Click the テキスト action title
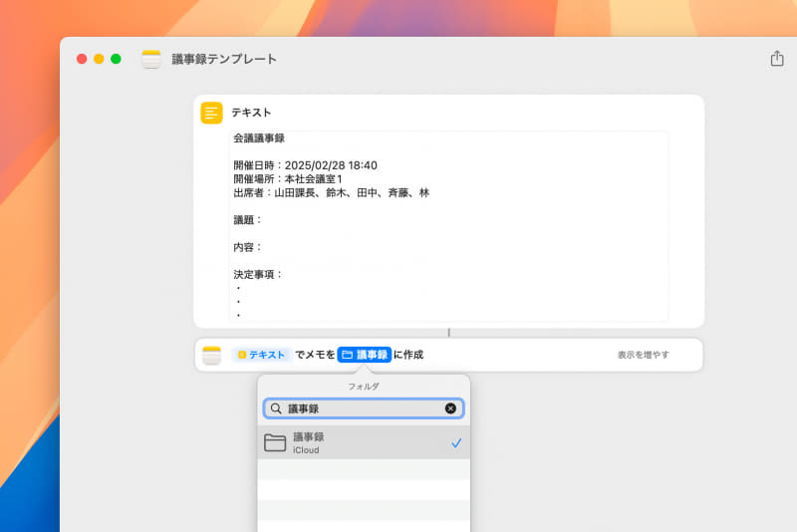 pyautogui.click(x=251, y=113)
